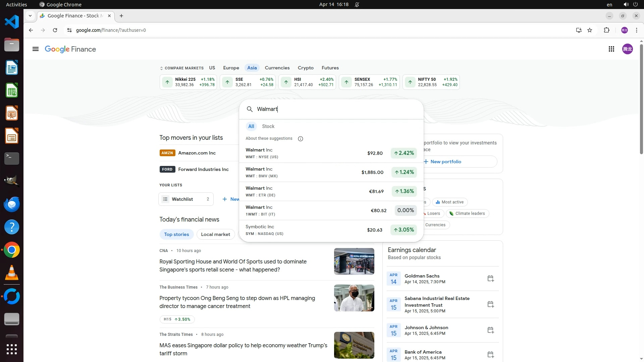Expand the Compare Markets selector
Viewport: 644px width, 362px height.
coord(182,68)
